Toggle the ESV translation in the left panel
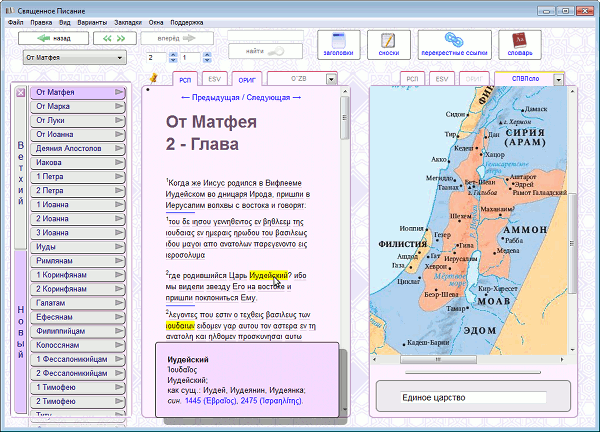Screen dimensions: 600x432 click(x=215, y=78)
